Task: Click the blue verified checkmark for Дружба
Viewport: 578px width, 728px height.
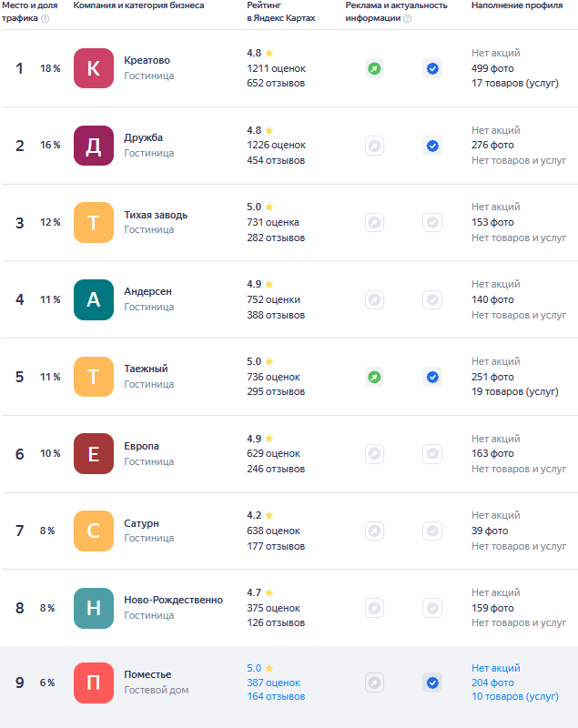Action: pos(432,146)
